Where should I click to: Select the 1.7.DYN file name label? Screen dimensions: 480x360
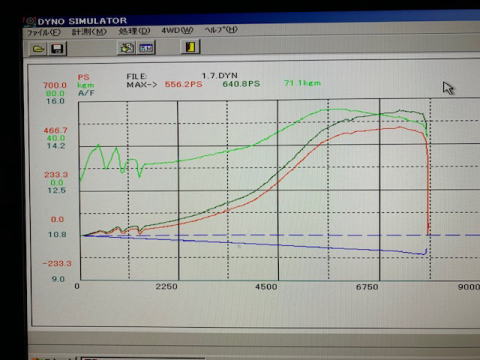[x=220, y=76]
